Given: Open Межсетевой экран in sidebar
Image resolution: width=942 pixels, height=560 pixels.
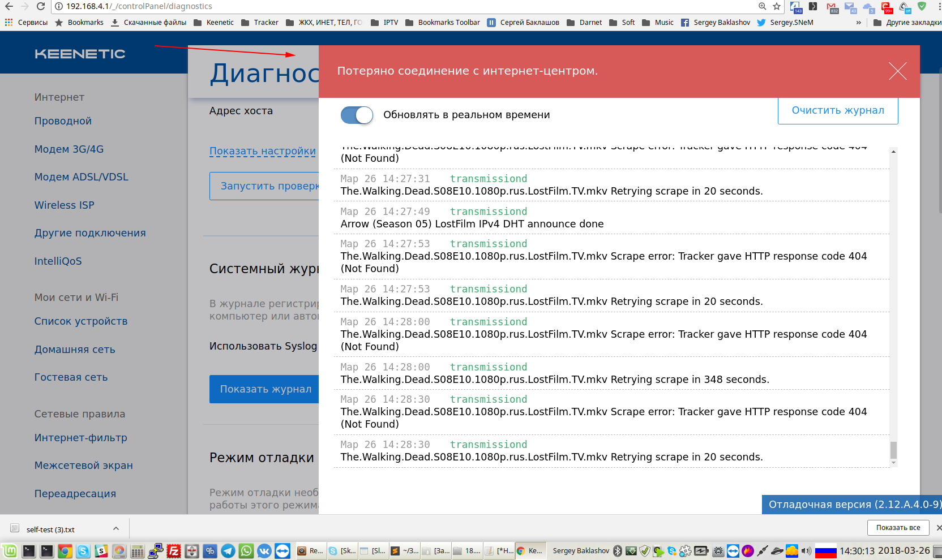Looking at the screenshot, I should [84, 466].
